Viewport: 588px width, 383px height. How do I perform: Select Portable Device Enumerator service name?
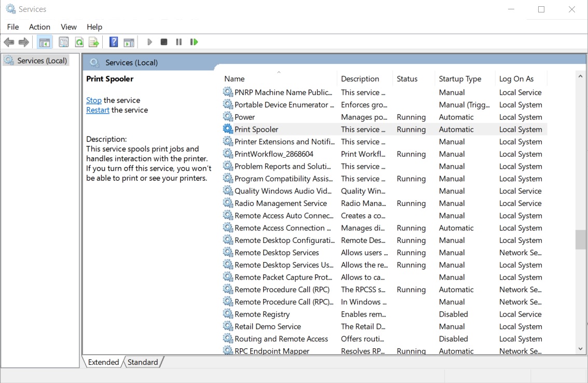(x=284, y=105)
